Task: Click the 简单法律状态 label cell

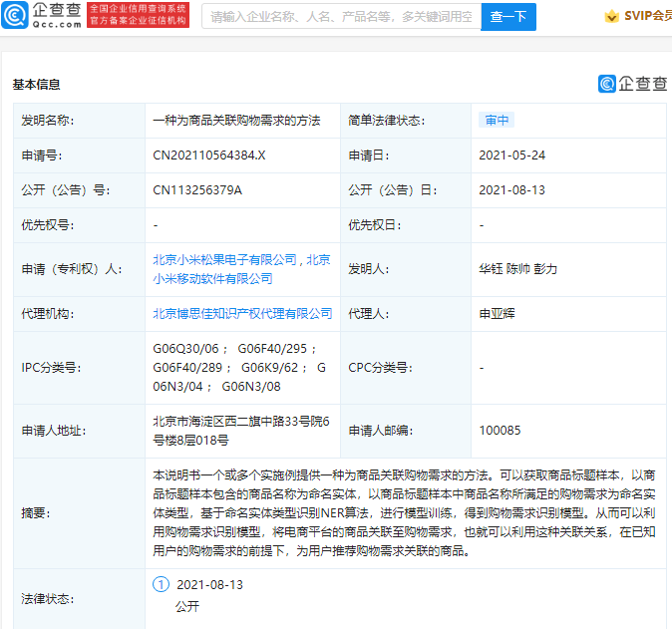Action: [406, 121]
